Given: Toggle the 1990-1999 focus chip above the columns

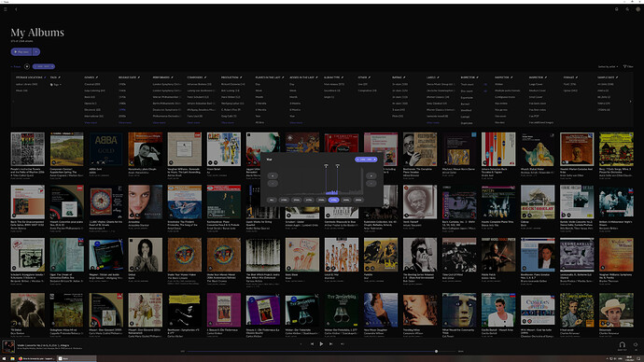Looking at the screenshot, I should click(44, 66).
